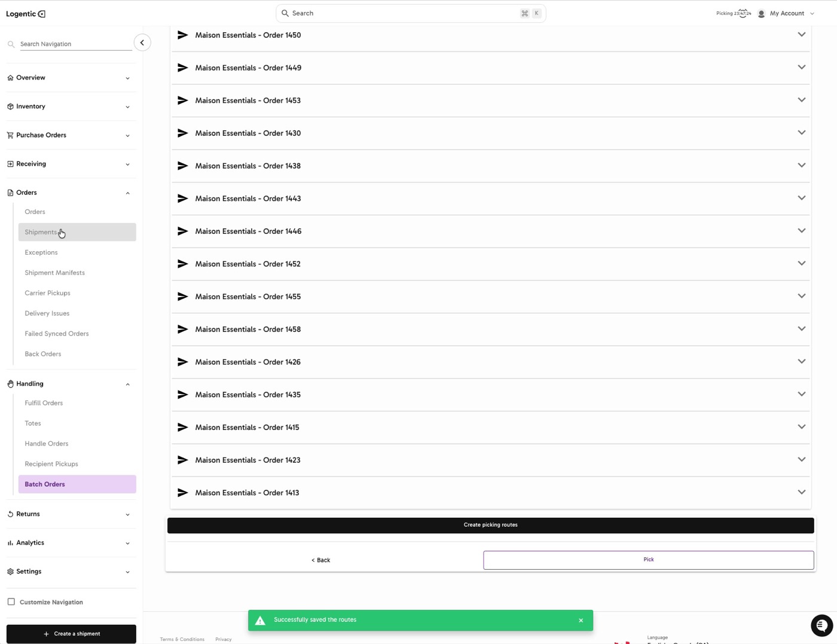Click the Analytics bar chart icon
The image size is (837, 644).
click(x=10, y=543)
